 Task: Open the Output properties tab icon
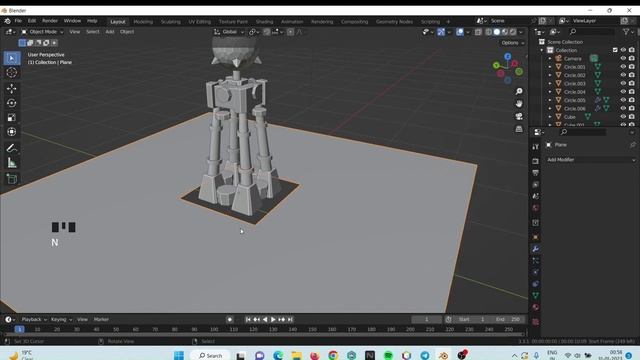pos(536,173)
